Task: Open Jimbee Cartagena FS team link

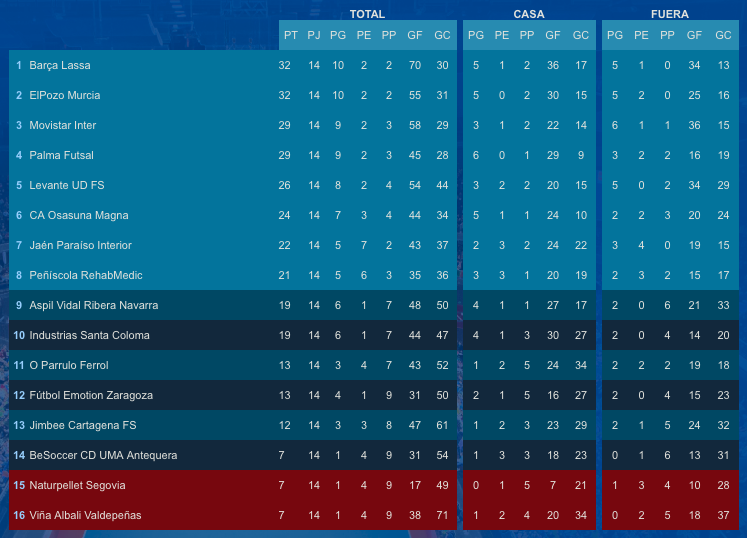Action: [x=83, y=426]
